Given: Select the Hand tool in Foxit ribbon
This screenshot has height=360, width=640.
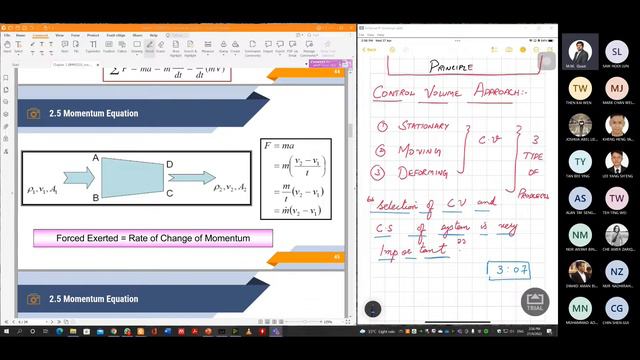Looking at the screenshot, I should pos(7,46).
